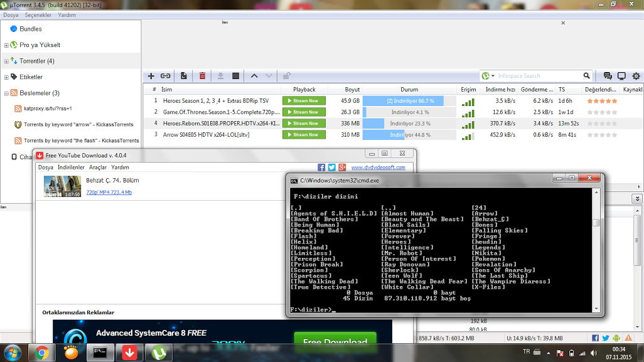
Task: Click the Windows Start button
Action: pyautogui.click(x=13, y=353)
